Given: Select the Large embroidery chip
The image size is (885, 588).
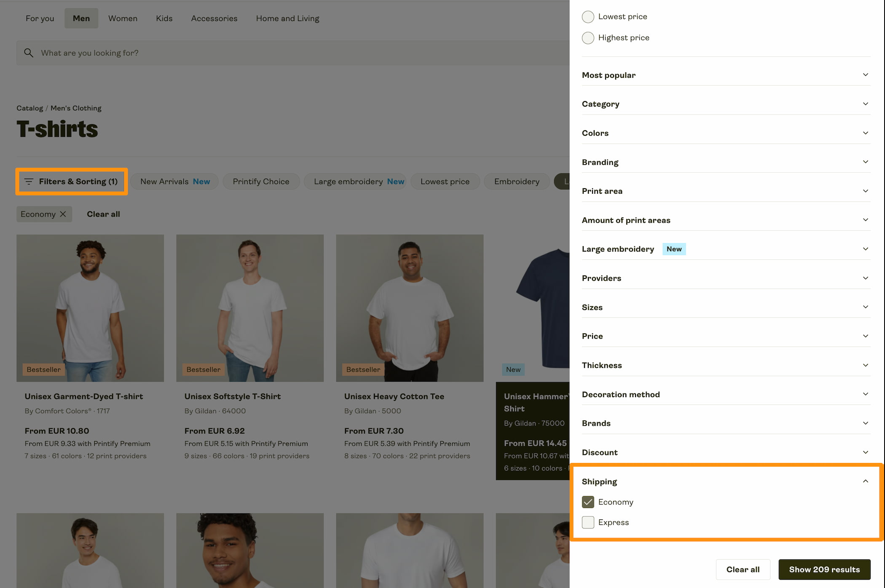Looking at the screenshot, I should point(355,182).
